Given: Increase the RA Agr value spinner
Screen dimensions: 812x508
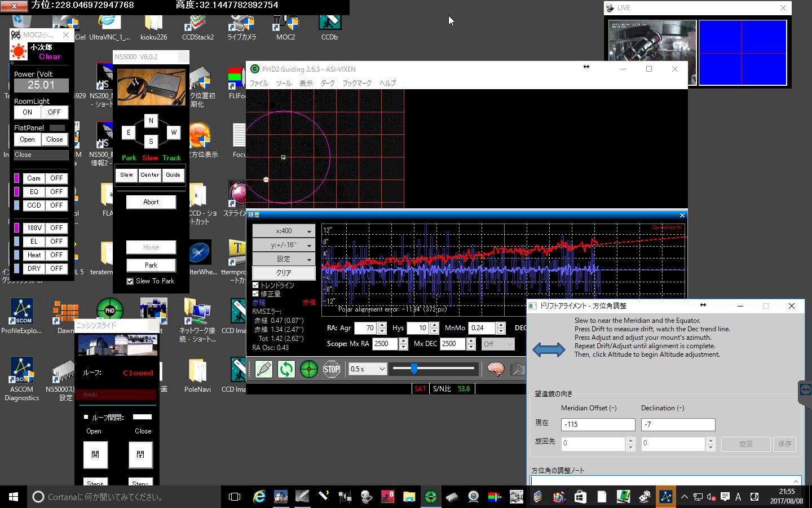Looking at the screenshot, I should pyautogui.click(x=382, y=325).
